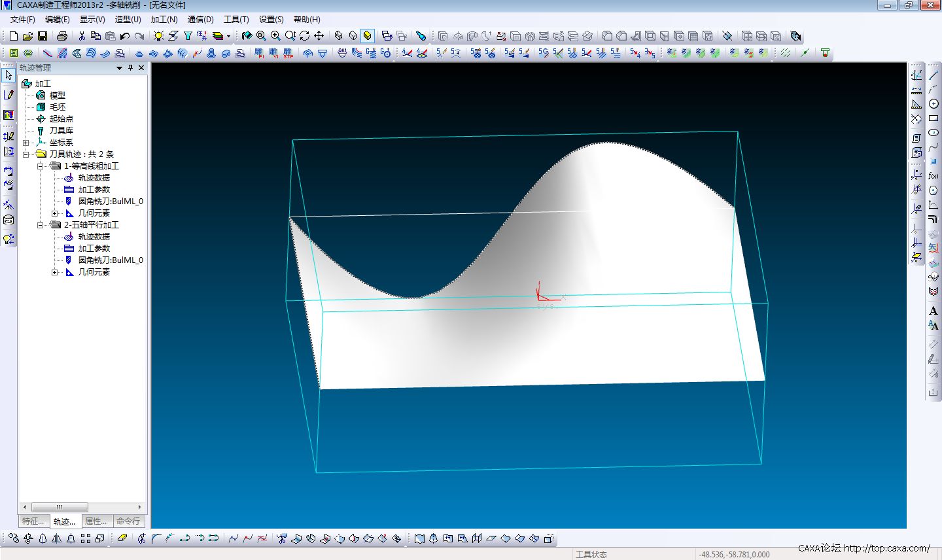
Task: Open the 设置(S) menu
Action: 271,20
